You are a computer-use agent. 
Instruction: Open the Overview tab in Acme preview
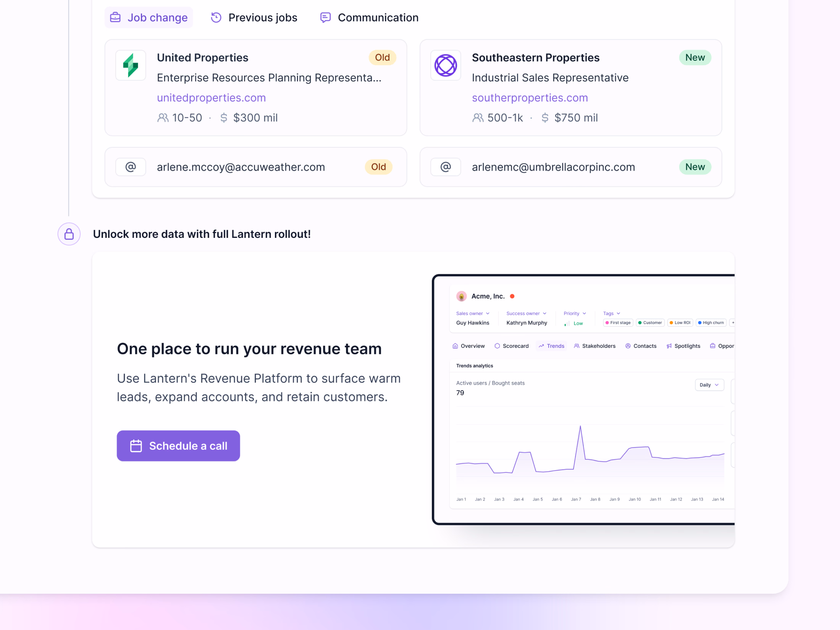[468, 346]
